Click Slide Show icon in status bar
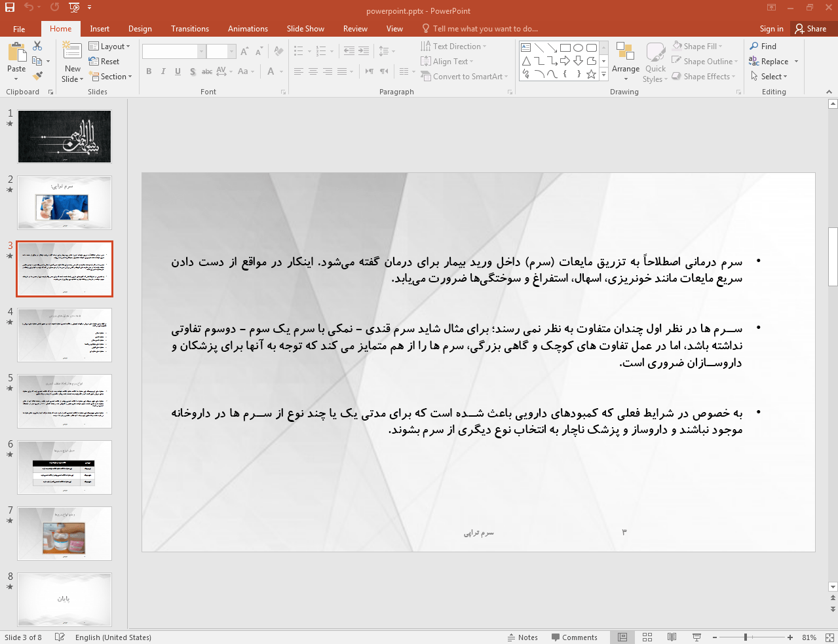 (x=696, y=637)
